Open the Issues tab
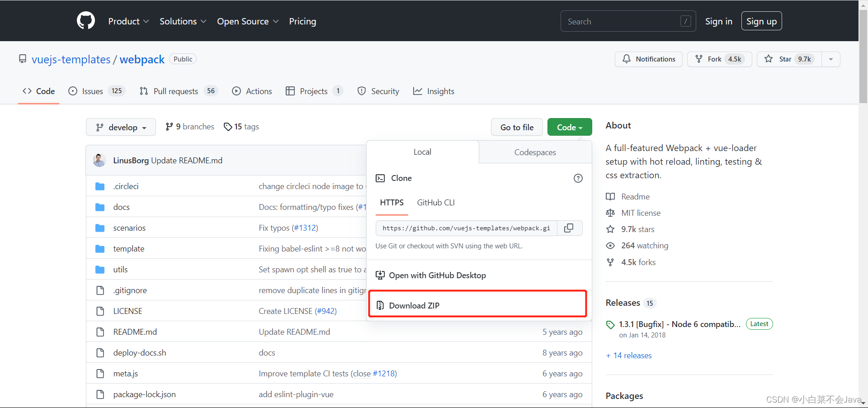The image size is (868, 408). point(97,91)
